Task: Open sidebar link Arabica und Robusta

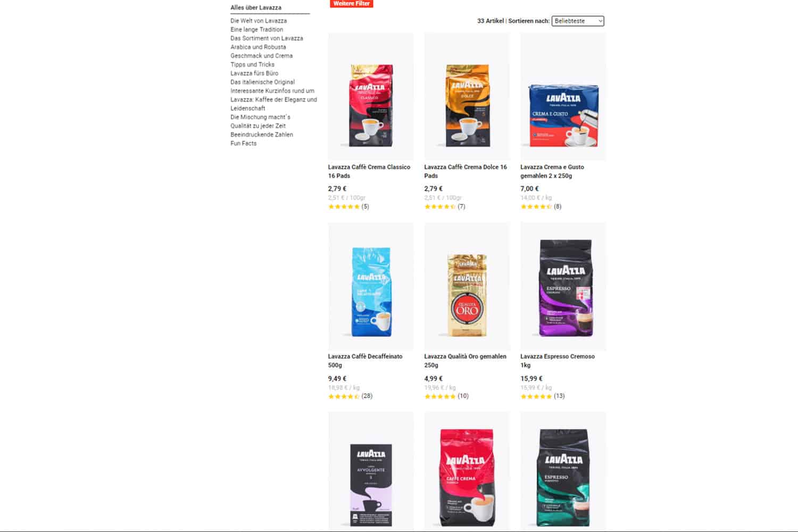Action: click(258, 47)
